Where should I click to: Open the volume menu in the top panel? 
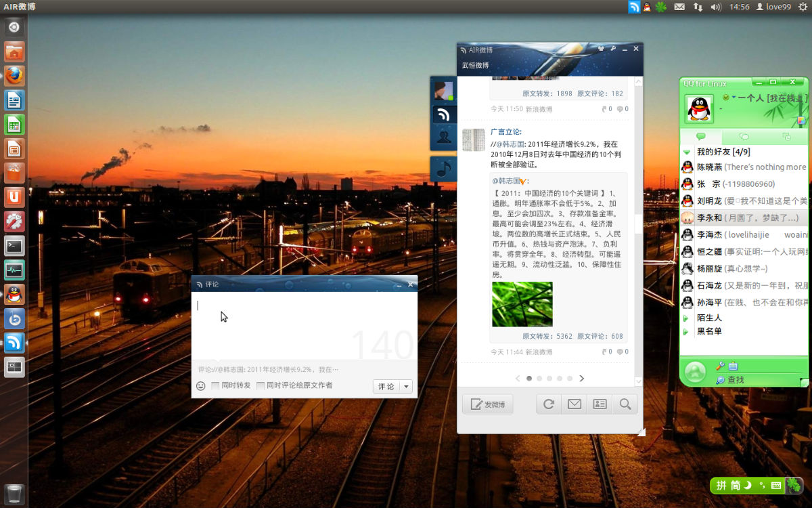(717, 7)
